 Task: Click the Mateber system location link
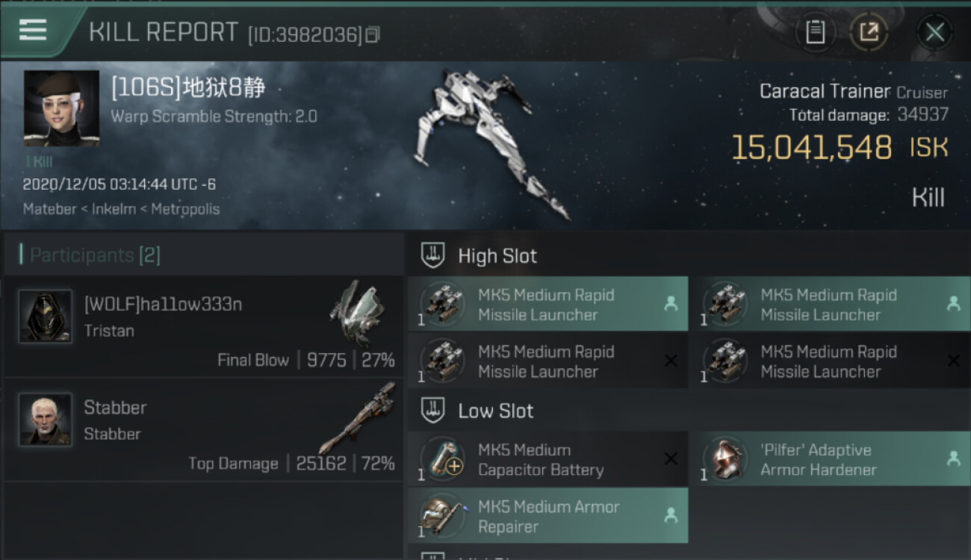(49, 209)
